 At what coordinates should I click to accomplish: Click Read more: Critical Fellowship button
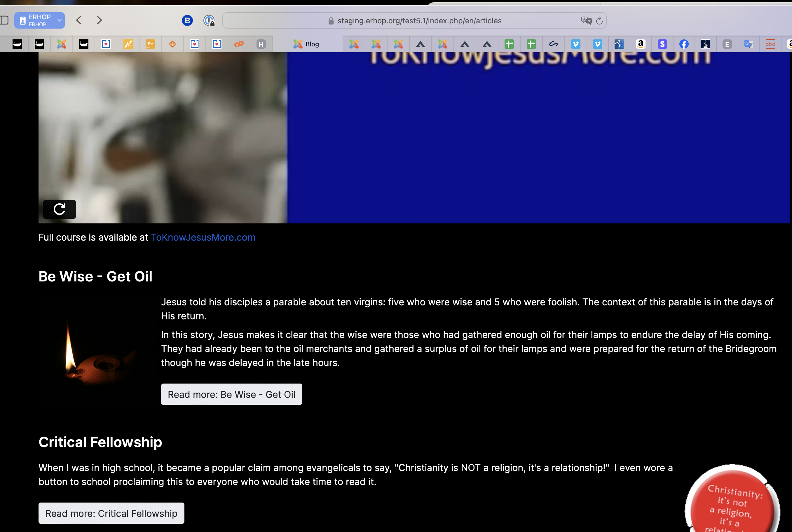click(x=111, y=513)
